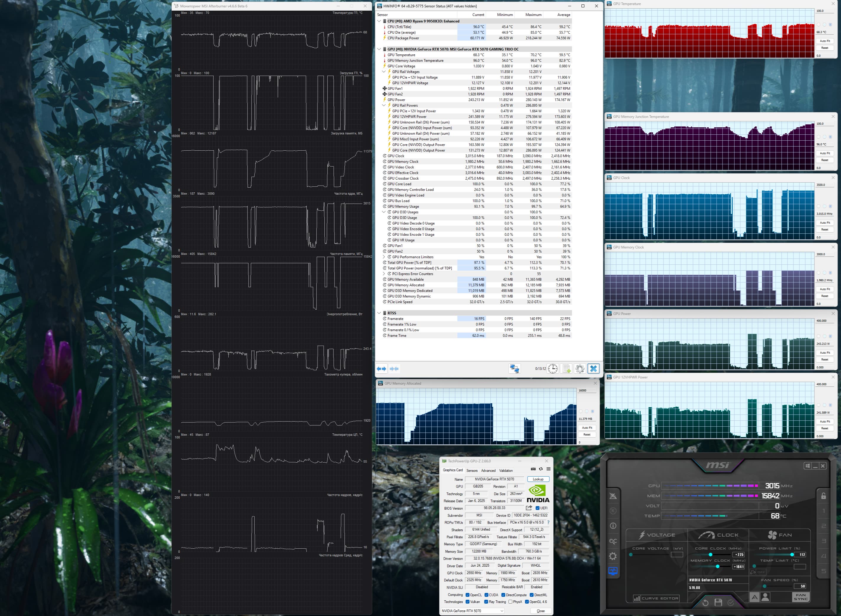Click HWiNFO reset clock icon
Image resolution: width=841 pixels, height=616 pixels.
pos(552,369)
